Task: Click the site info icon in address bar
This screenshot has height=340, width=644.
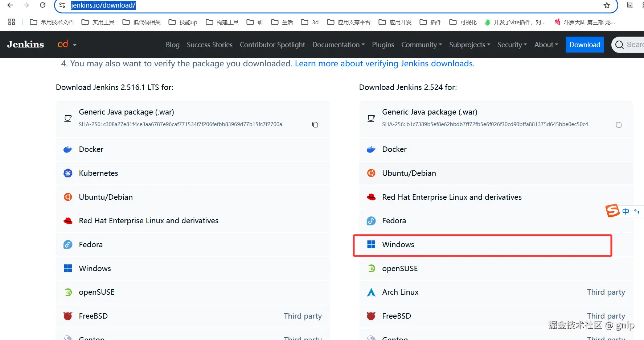Action: tap(62, 5)
